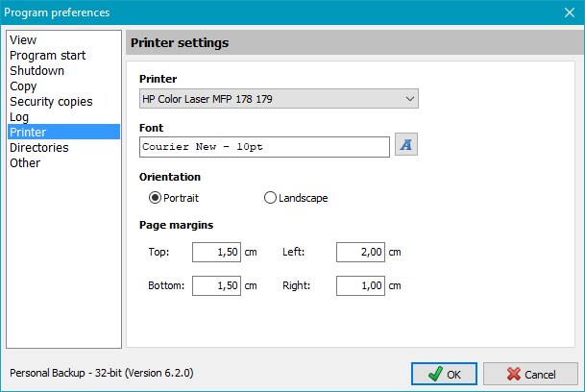Viewport: 585px width, 392px height.
Task: Open Other preferences category
Action: point(25,163)
